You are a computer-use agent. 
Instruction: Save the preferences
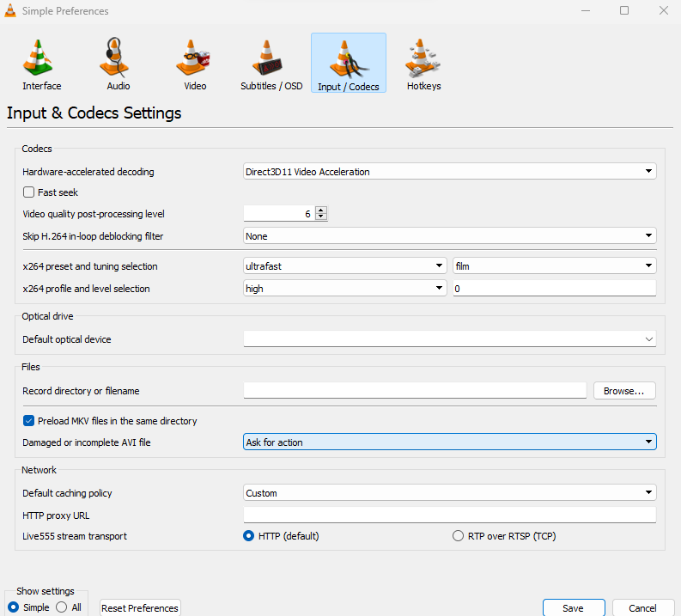click(574, 607)
